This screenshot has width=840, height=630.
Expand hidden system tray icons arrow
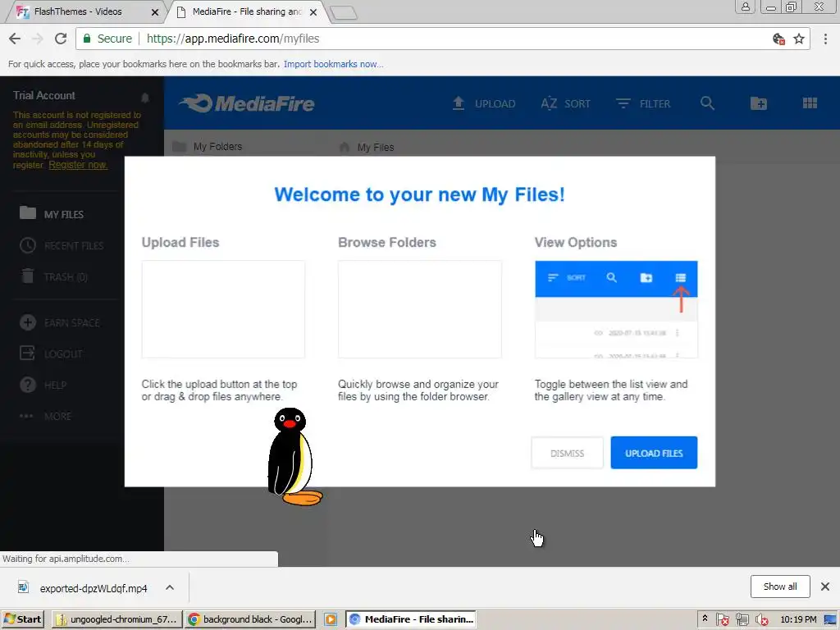[705, 619]
